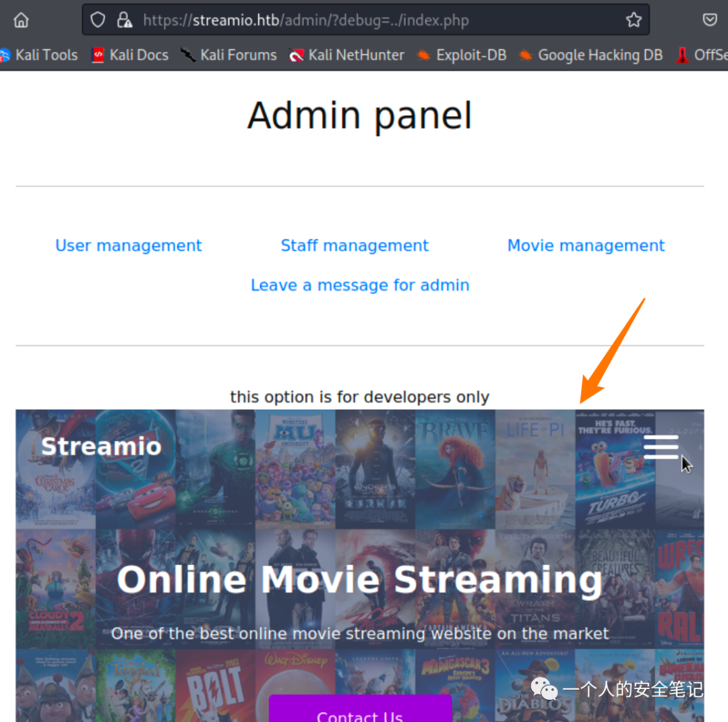The height and width of the screenshot is (722, 728).
Task: Open the Kali NetHunter bookmark
Action: [347, 55]
